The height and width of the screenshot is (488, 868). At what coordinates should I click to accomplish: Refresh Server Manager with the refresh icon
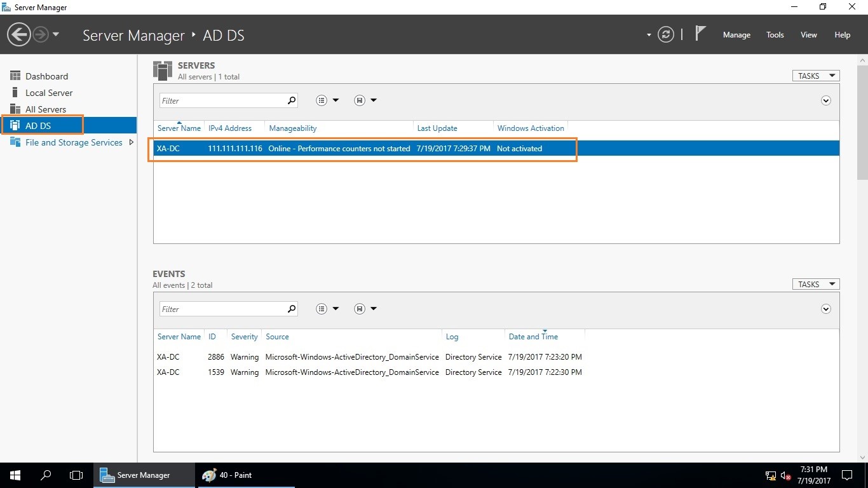[665, 34]
